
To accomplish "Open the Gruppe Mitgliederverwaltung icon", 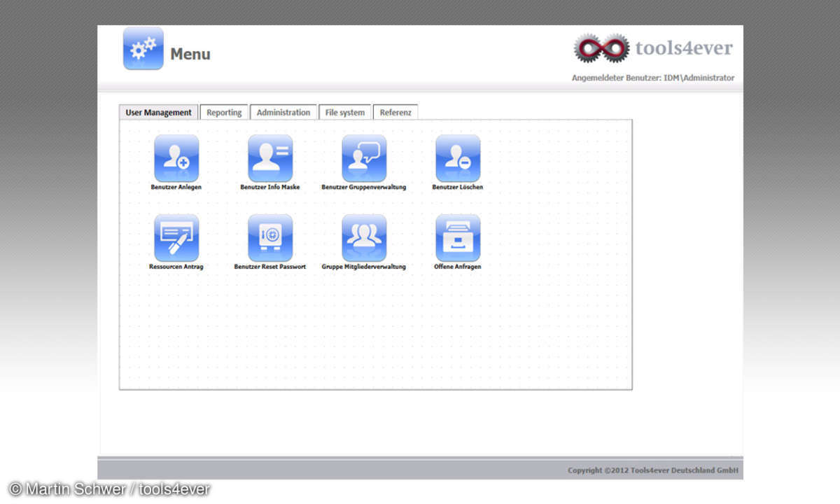I will click(x=364, y=238).
